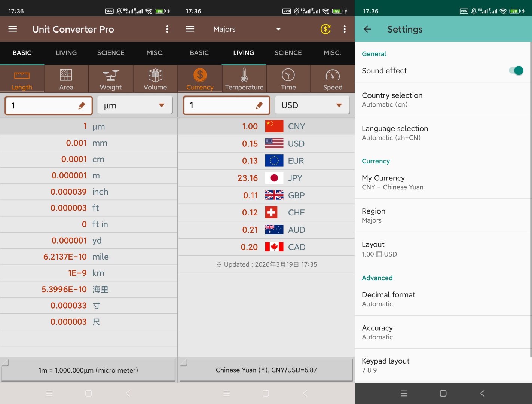532x404 pixels.
Task: Select the Volume converter icon
Action: click(155, 79)
